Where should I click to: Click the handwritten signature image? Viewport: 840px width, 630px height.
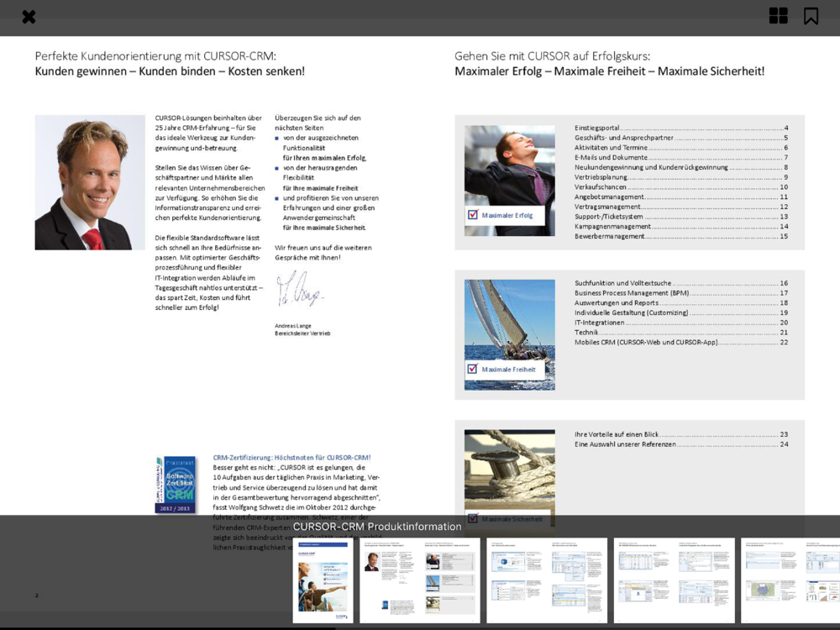pyautogui.click(x=300, y=289)
